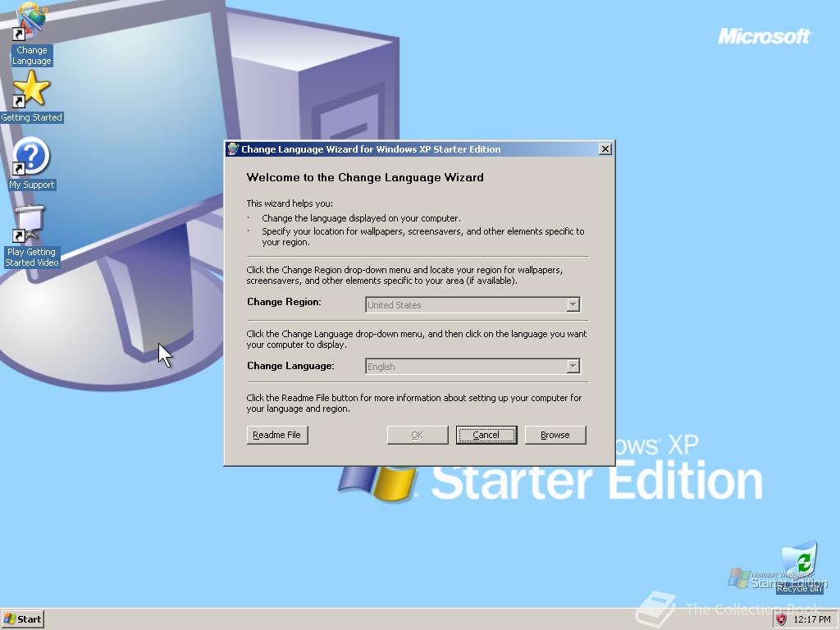This screenshot has width=840, height=630.
Task: Click the security shield tray icon
Action: click(781, 619)
